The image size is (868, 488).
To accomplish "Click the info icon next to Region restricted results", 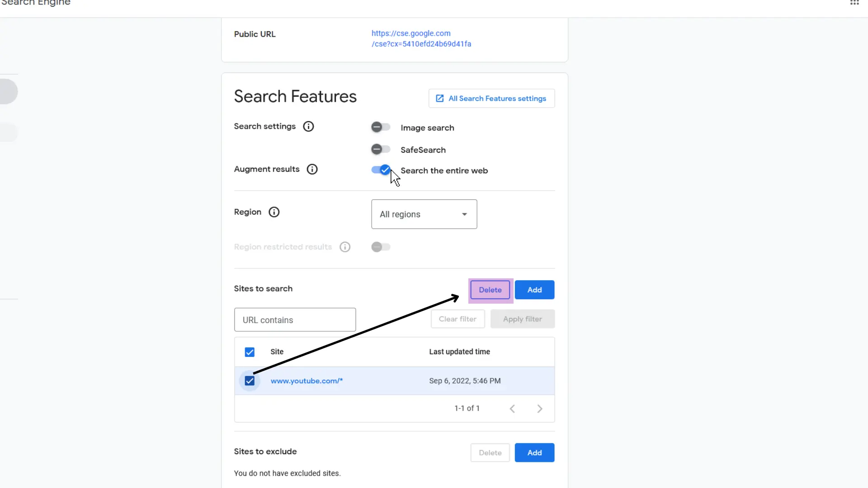I will pos(344,247).
